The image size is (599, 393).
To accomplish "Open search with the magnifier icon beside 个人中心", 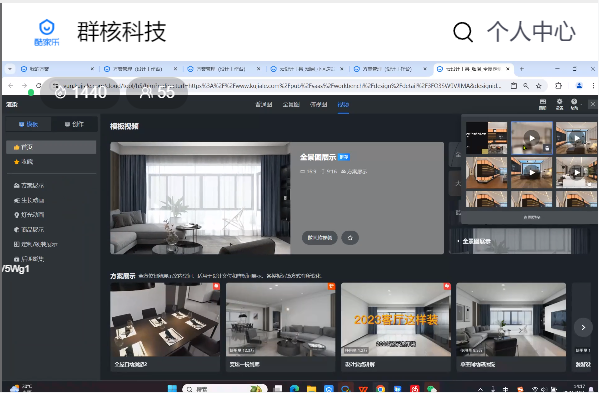I will 463,32.
